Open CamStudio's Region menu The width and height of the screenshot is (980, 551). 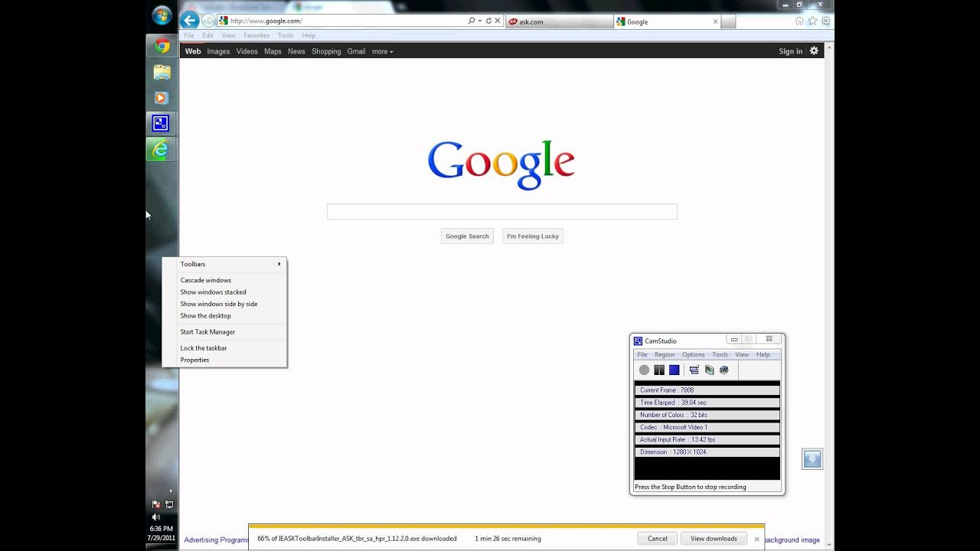[x=665, y=354]
